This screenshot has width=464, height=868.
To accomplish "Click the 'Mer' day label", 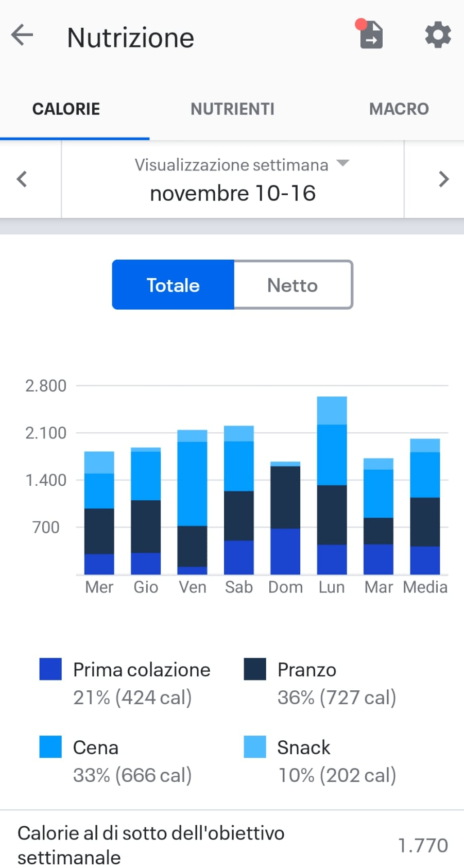I will tap(99, 587).
